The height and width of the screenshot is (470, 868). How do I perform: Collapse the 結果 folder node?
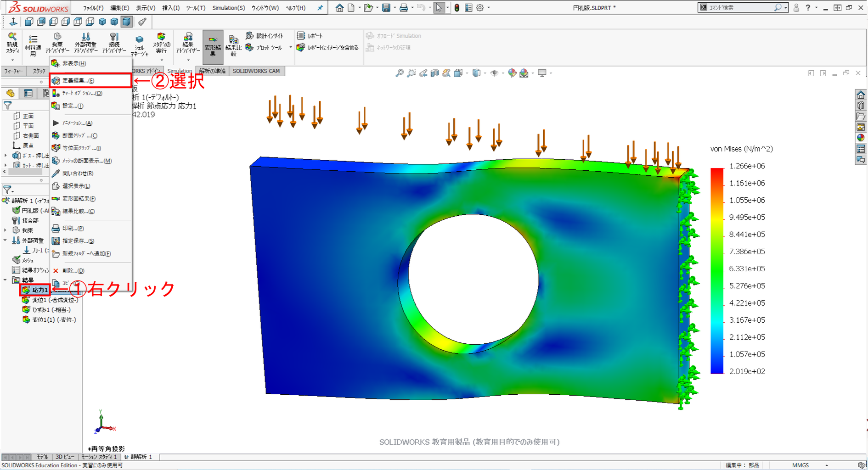click(6, 280)
